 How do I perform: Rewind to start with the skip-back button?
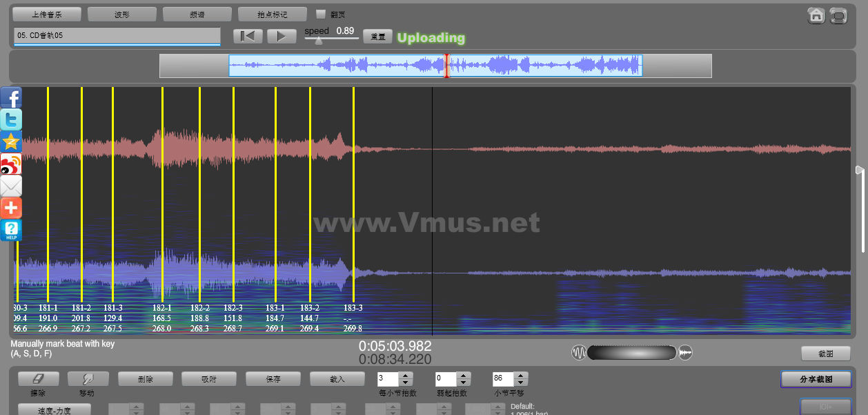pos(248,36)
